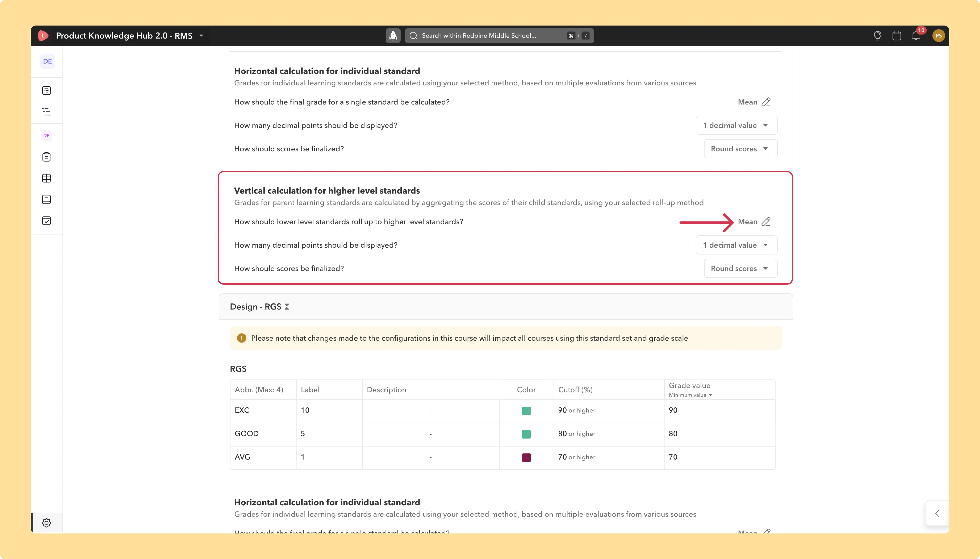980x559 pixels.
Task: Open horizontal 1 decimal value dropdown
Action: click(736, 126)
